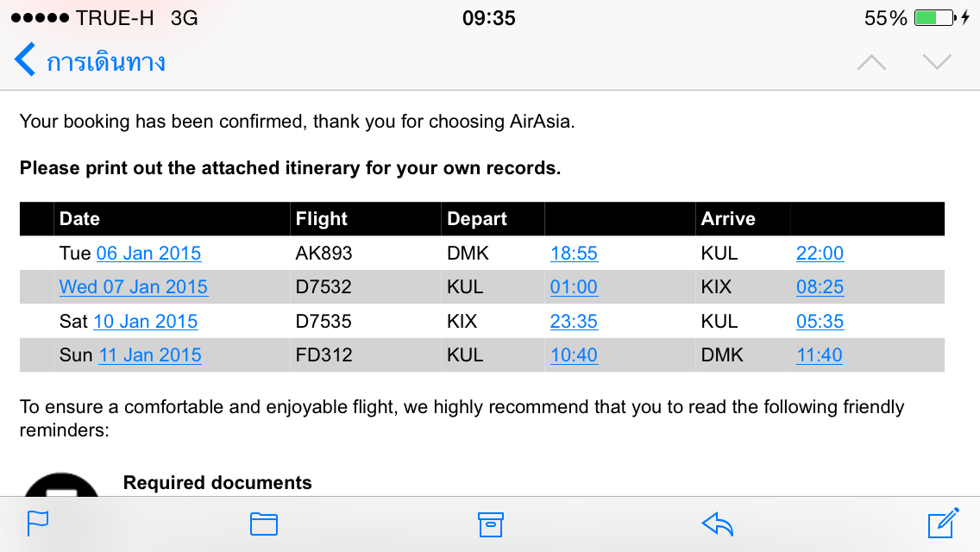Open the move-to-folder icon
980x552 pixels.
coord(264,524)
